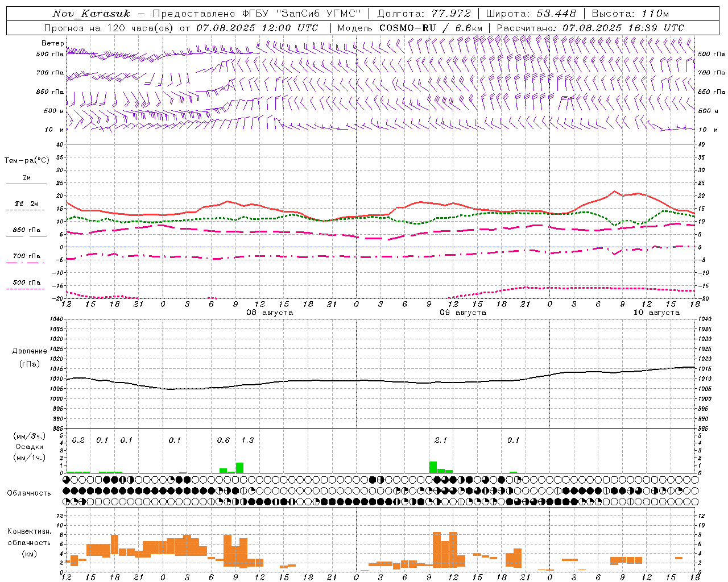Click the precipitation value 2.1
Viewport: 728px width, 582px height.
pos(441,440)
